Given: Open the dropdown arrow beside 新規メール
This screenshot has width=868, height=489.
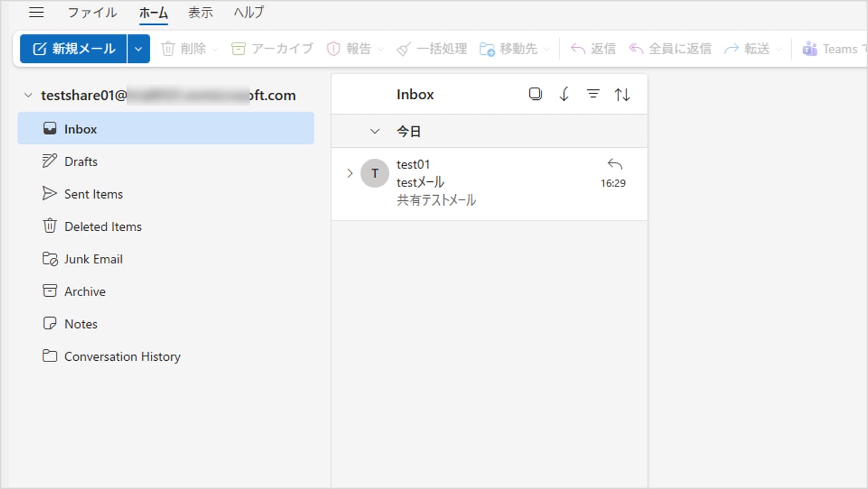Looking at the screenshot, I should (139, 48).
